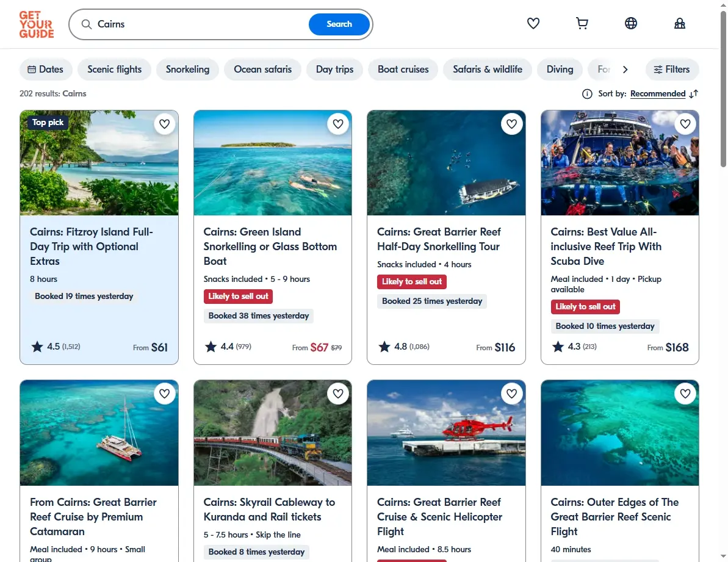Click the page vertical scrollbar thumb

[723, 88]
